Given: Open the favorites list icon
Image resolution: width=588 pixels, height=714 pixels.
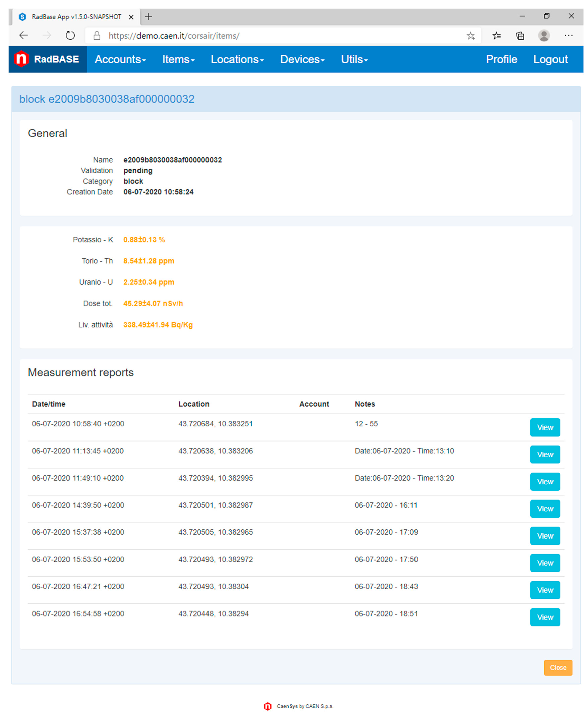Looking at the screenshot, I should (496, 35).
